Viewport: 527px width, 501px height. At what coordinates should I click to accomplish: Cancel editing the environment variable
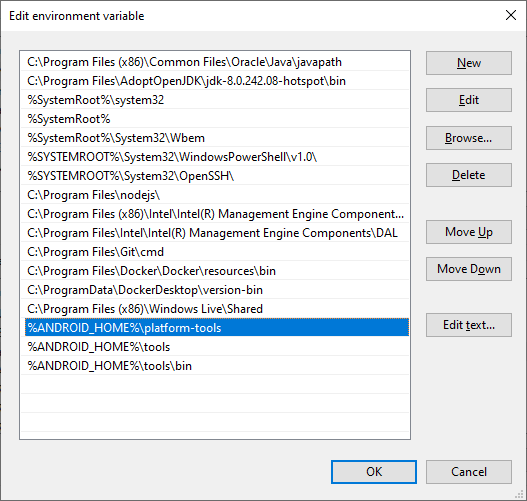(x=469, y=472)
